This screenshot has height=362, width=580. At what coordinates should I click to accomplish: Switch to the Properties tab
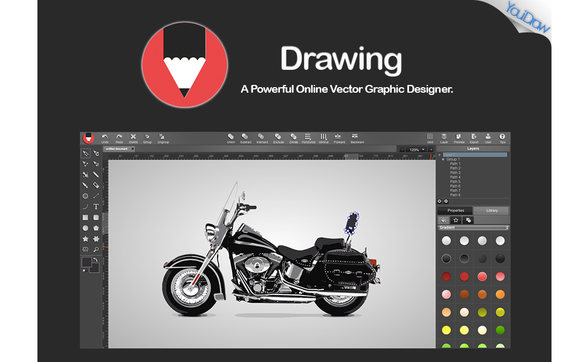pos(455,210)
